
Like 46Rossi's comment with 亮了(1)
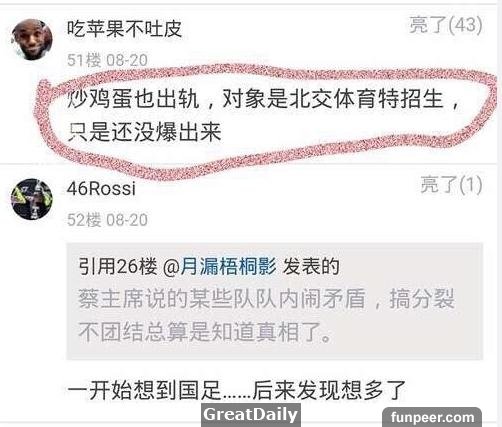451,185
